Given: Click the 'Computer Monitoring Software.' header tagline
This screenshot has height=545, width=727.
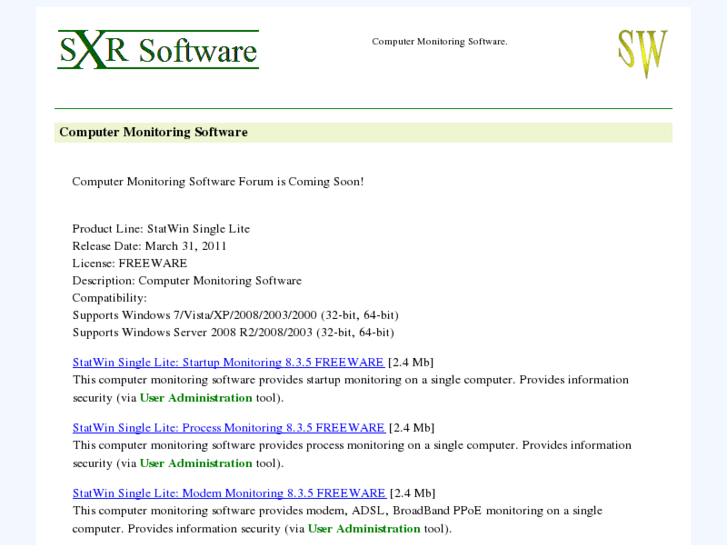Looking at the screenshot, I should point(440,41).
